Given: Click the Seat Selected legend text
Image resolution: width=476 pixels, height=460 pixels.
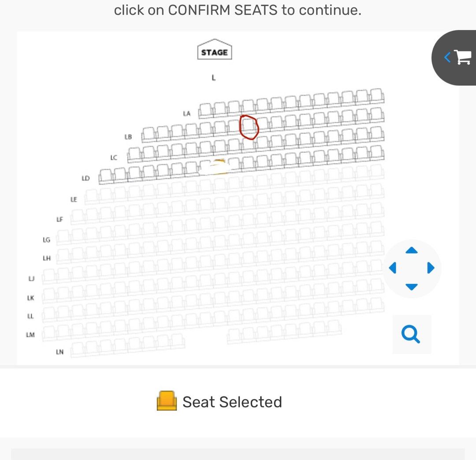Looking at the screenshot, I should (x=232, y=401).
